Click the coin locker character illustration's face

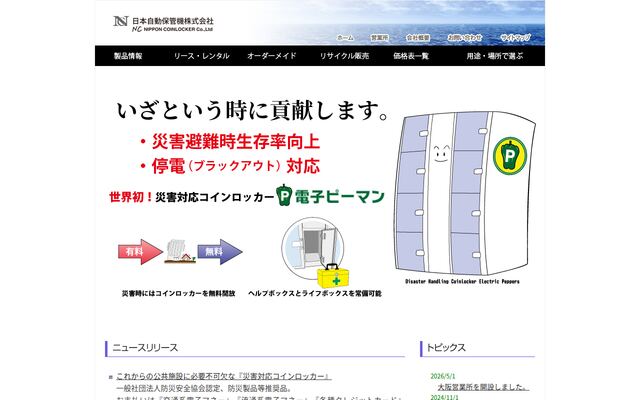tap(442, 153)
